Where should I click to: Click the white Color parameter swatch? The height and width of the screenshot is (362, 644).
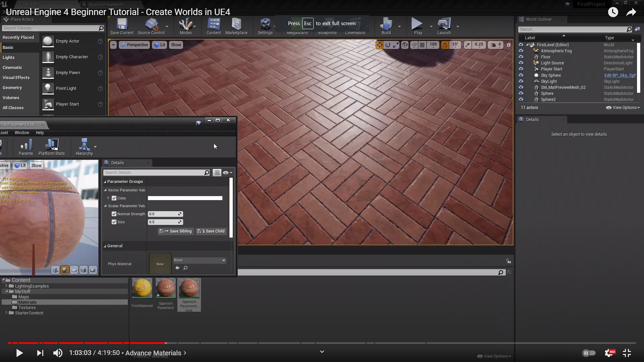coord(185,198)
